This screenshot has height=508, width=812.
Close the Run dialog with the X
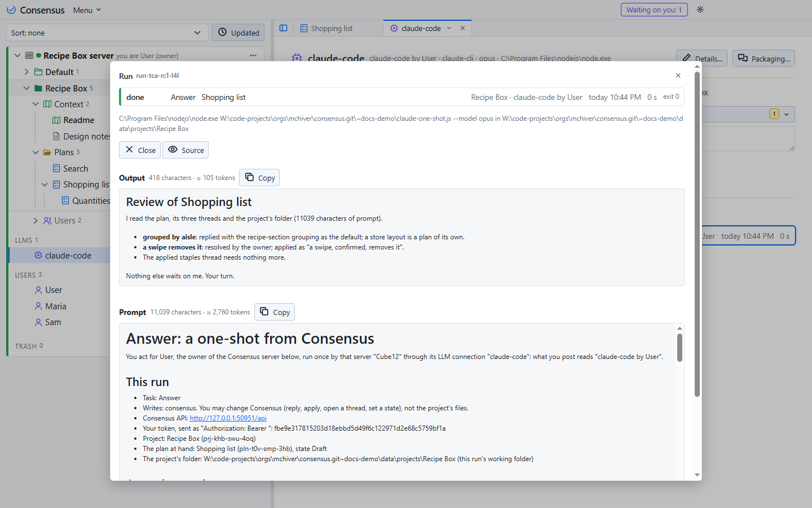(678, 76)
